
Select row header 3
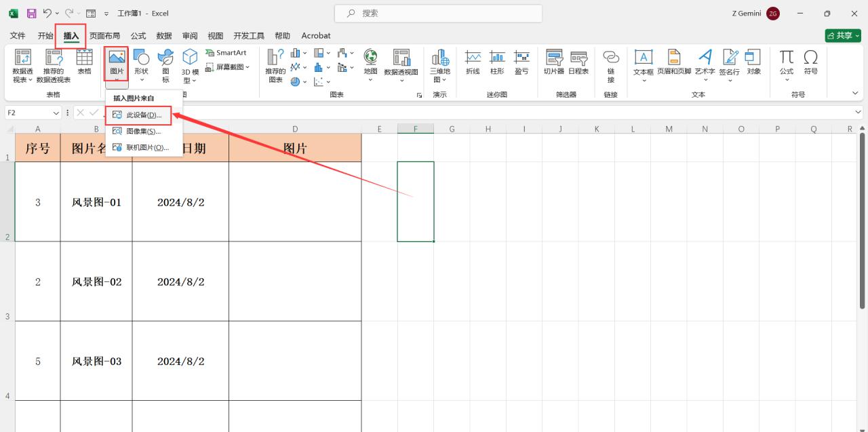point(7,281)
